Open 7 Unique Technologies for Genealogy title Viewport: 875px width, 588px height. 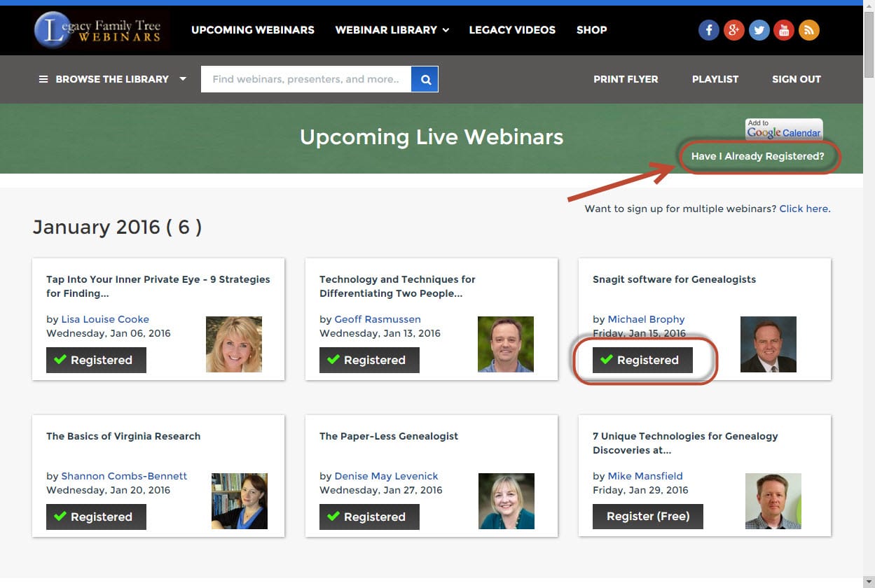685,443
